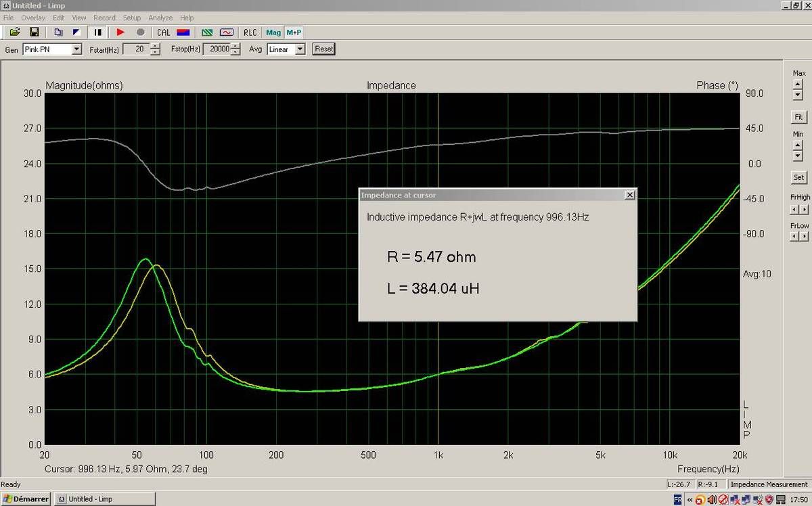
Task: Switch to Mag magnitude-only view
Action: (x=273, y=32)
